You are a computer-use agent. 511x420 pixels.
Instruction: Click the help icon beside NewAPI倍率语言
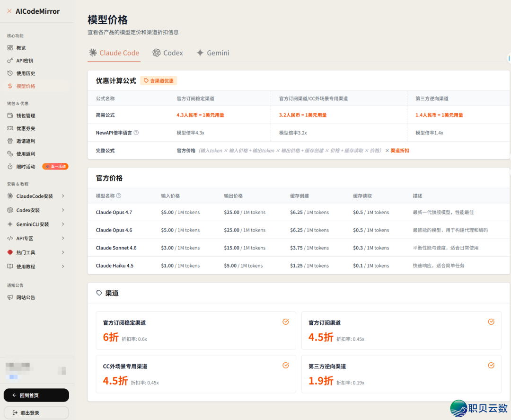pyautogui.click(x=136, y=133)
